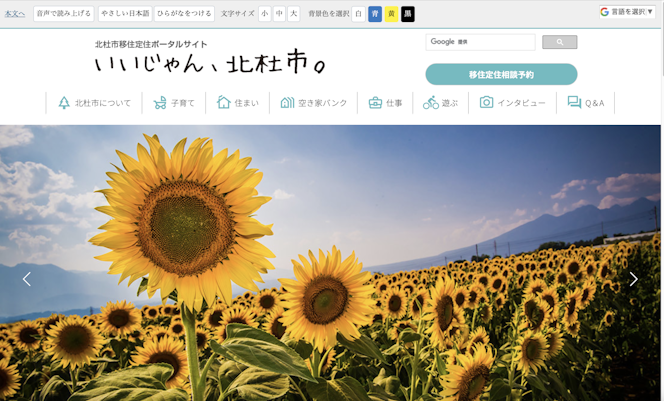Open the 言語を選択 language dropdown
664x401 pixels.
tap(627, 12)
